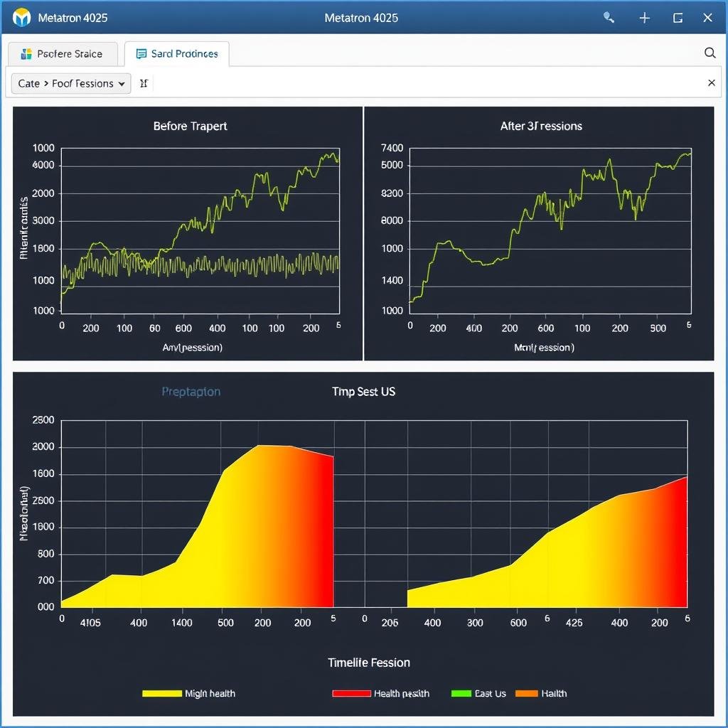Click the Tmp Sest US chart heading
Viewport: 728px width, 728px height.
click(363, 392)
